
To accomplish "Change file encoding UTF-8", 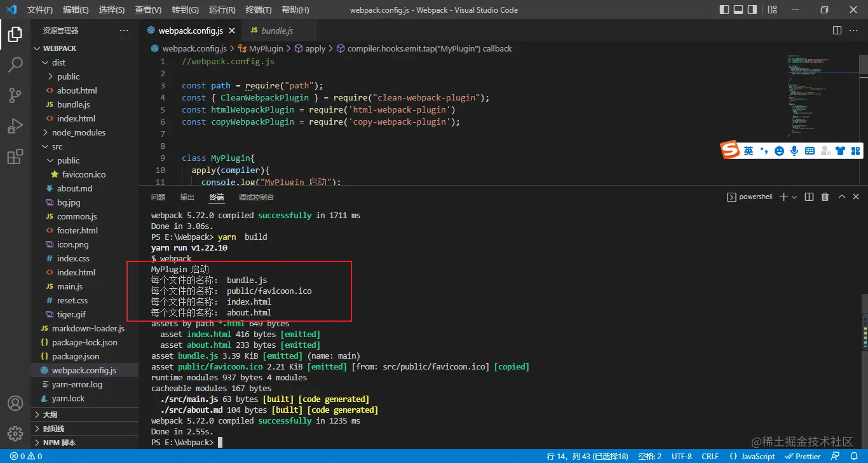I will (681, 456).
